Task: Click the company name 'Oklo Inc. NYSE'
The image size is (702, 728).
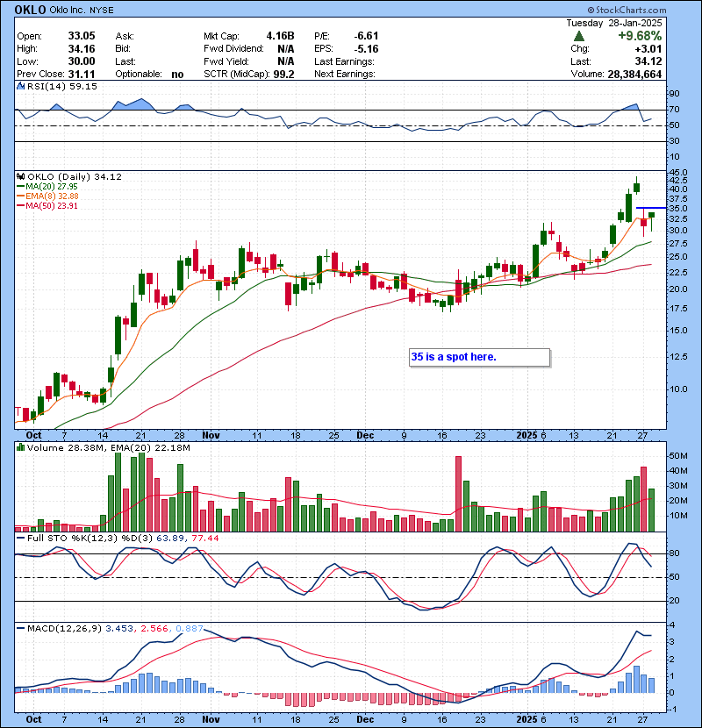Action: click(x=82, y=11)
